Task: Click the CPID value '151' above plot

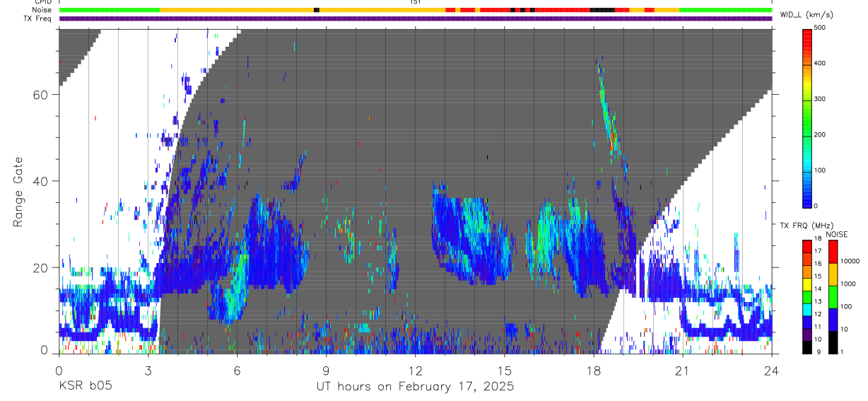Action: click(416, 2)
